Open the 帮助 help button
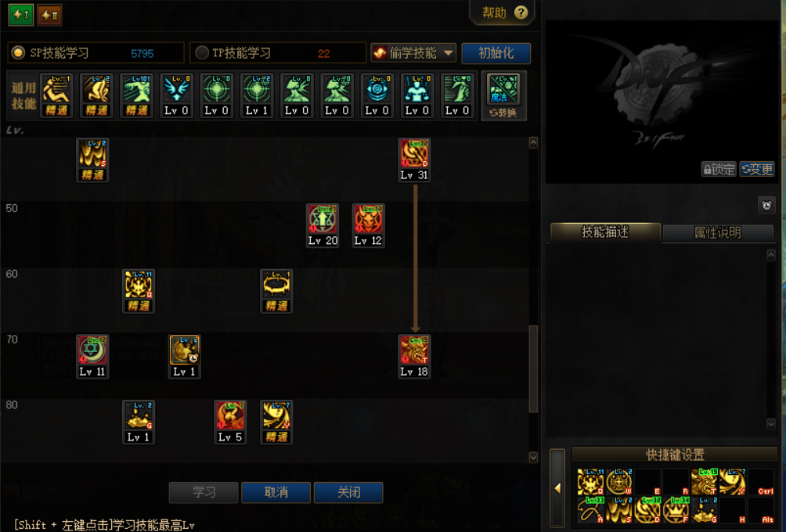The image size is (786, 532). (503, 13)
